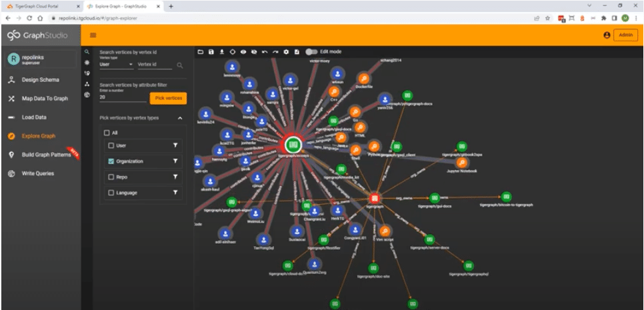644x310 pixels.
Task: Collapse the Pick vertices by vertex types section
Action: (x=180, y=118)
